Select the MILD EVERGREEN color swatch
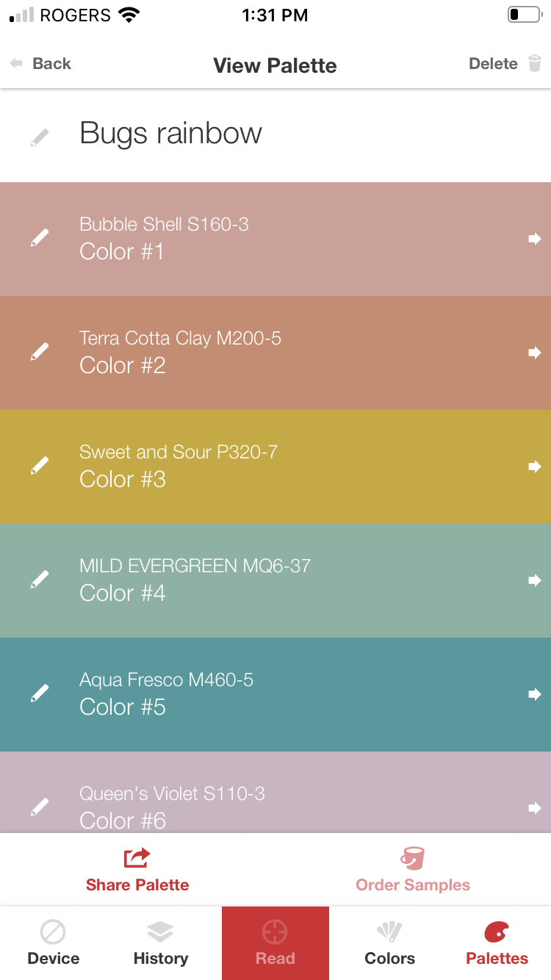Screen dimensions: 551x980 [275, 580]
